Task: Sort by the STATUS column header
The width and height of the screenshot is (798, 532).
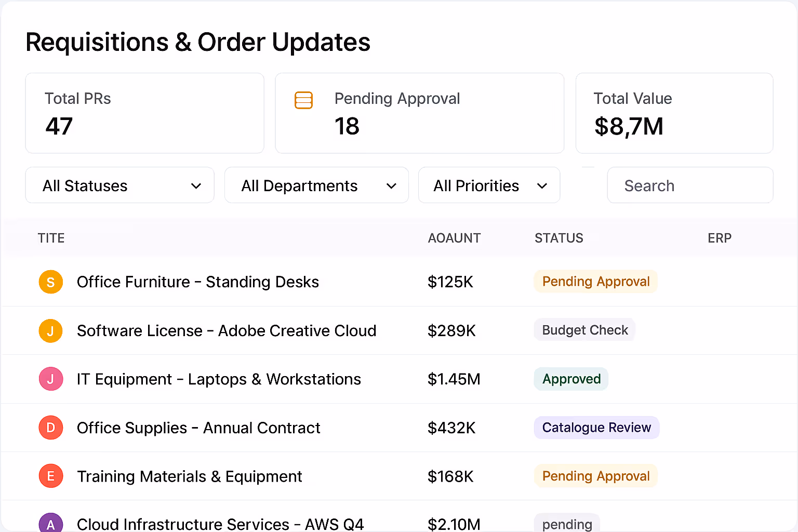Action: pos(558,238)
